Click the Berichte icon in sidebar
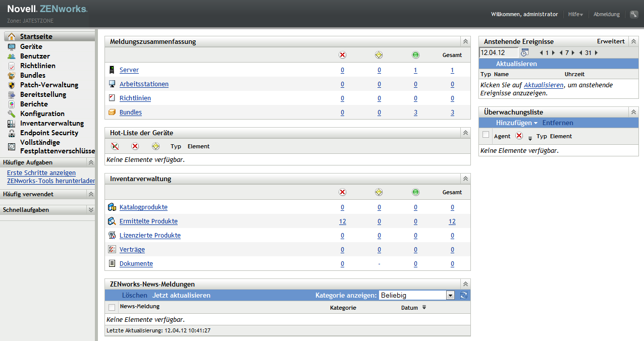Screen dimensions: 644x341 point(12,104)
